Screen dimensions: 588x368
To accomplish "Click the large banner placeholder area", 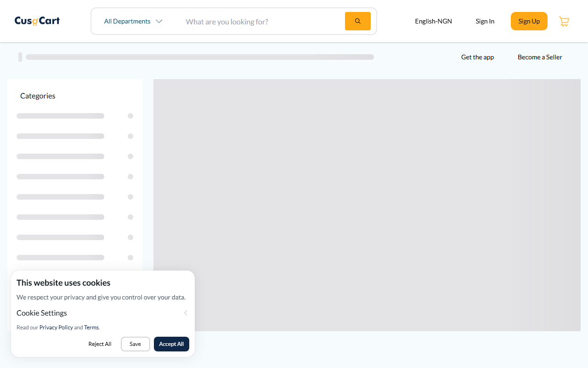I will (x=367, y=205).
